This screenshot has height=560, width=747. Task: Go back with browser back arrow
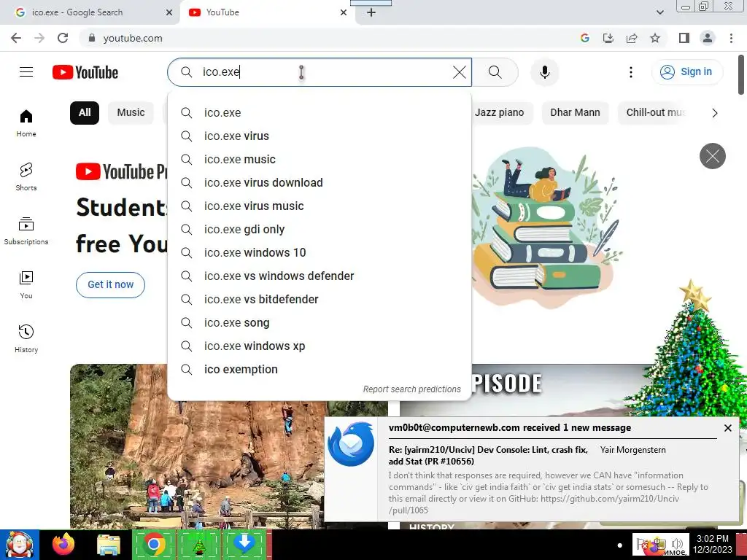pyautogui.click(x=16, y=38)
